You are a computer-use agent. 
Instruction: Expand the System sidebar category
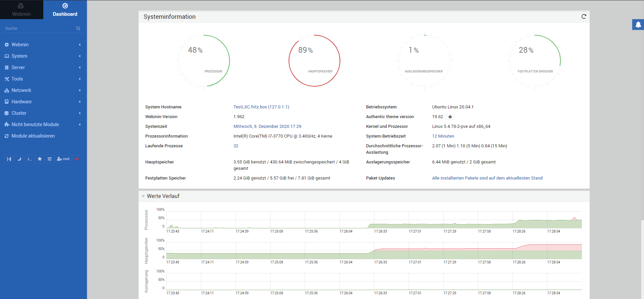click(x=43, y=56)
